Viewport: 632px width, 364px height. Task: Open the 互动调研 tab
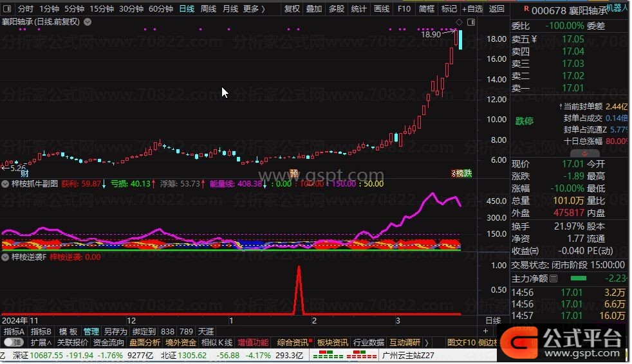405,343
